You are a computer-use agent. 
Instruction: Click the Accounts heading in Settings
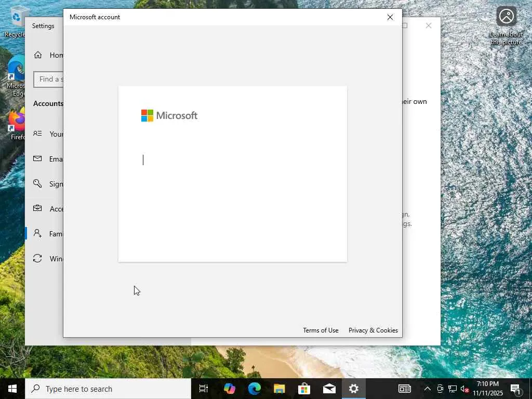(48, 104)
